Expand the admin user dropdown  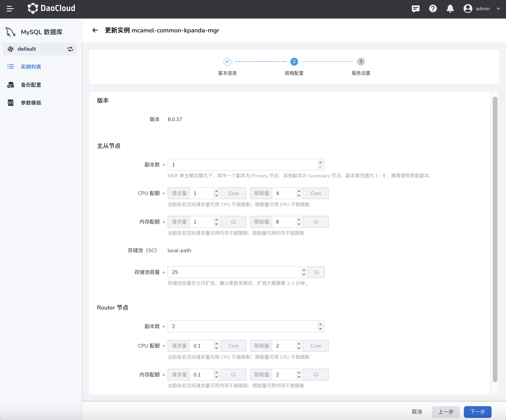click(498, 9)
